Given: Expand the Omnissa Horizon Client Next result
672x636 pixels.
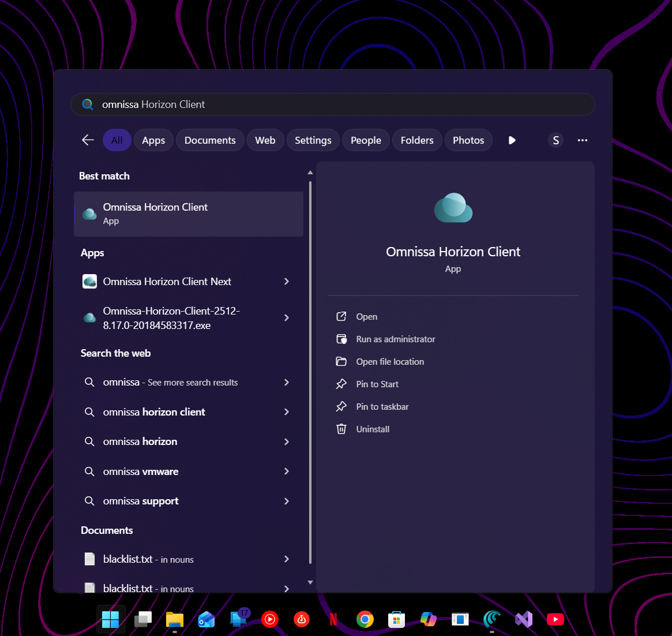Looking at the screenshot, I should (x=167, y=282).
